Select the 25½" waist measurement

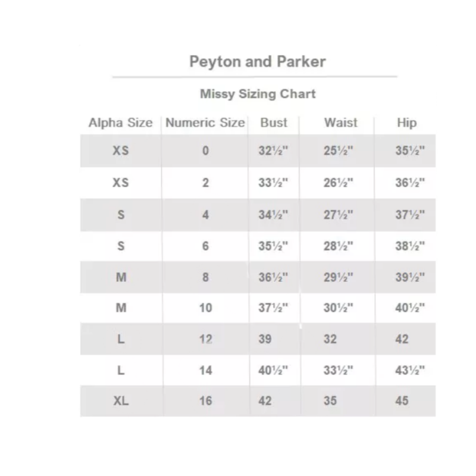[339, 151]
